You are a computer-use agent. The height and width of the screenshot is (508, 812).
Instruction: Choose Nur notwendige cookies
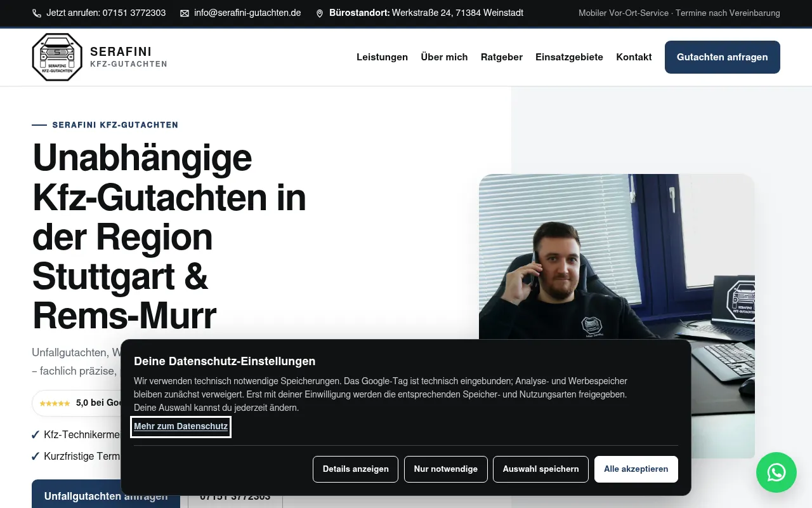coord(446,469)
